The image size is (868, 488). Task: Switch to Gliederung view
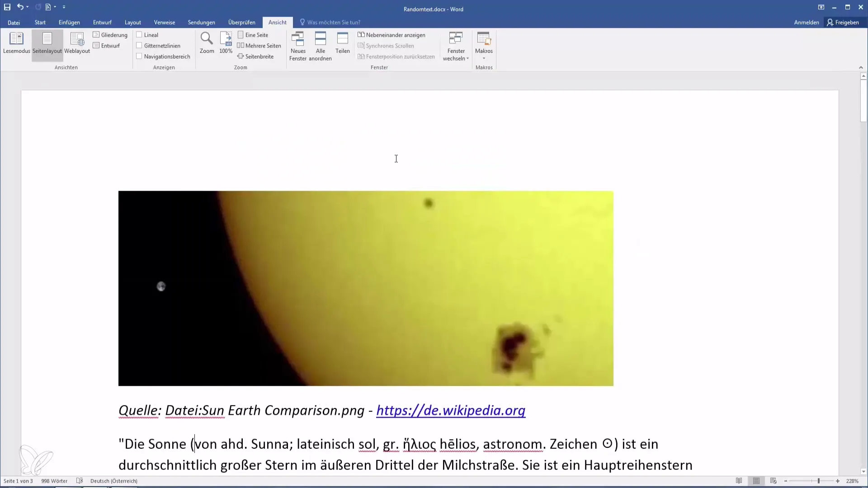click(x=110, y=35)
